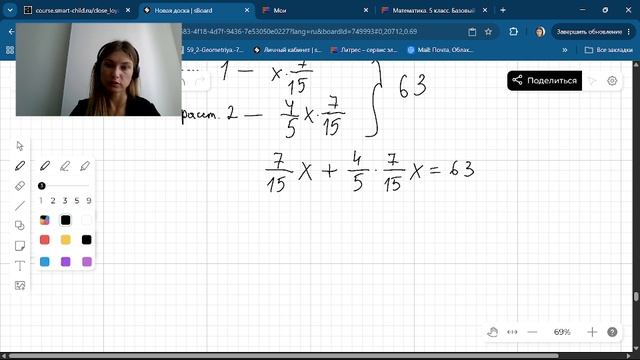The width and height of the screenshot is (640, 360).
Task: Open Все закладки folder
Action: (x=609, y=50)
